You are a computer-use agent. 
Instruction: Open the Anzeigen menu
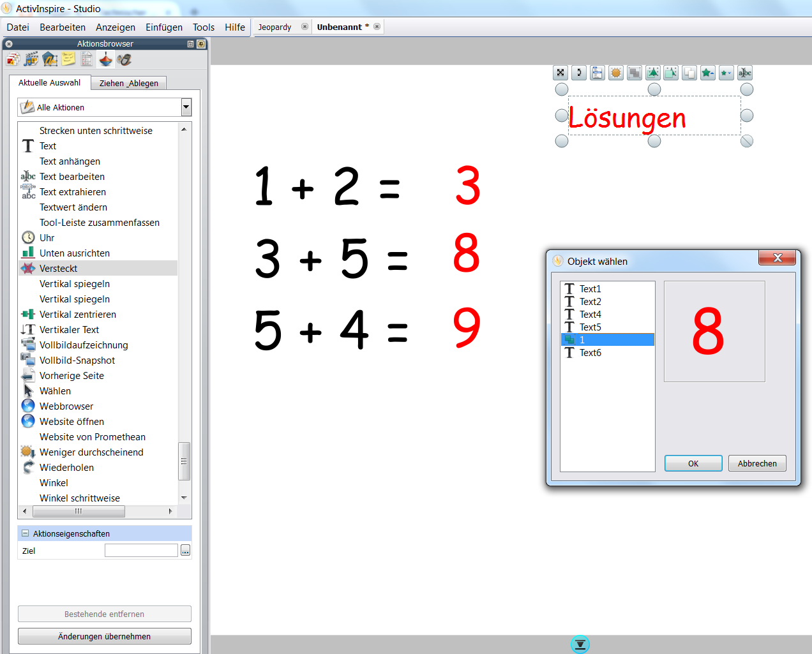point(116,27)
